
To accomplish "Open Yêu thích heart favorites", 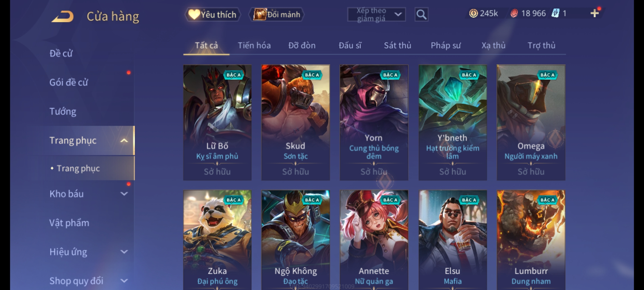I will coord(213,15).
